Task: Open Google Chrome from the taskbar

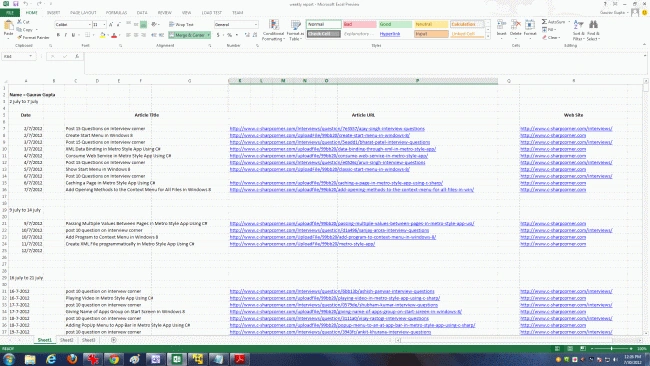Action: point(114,359)
